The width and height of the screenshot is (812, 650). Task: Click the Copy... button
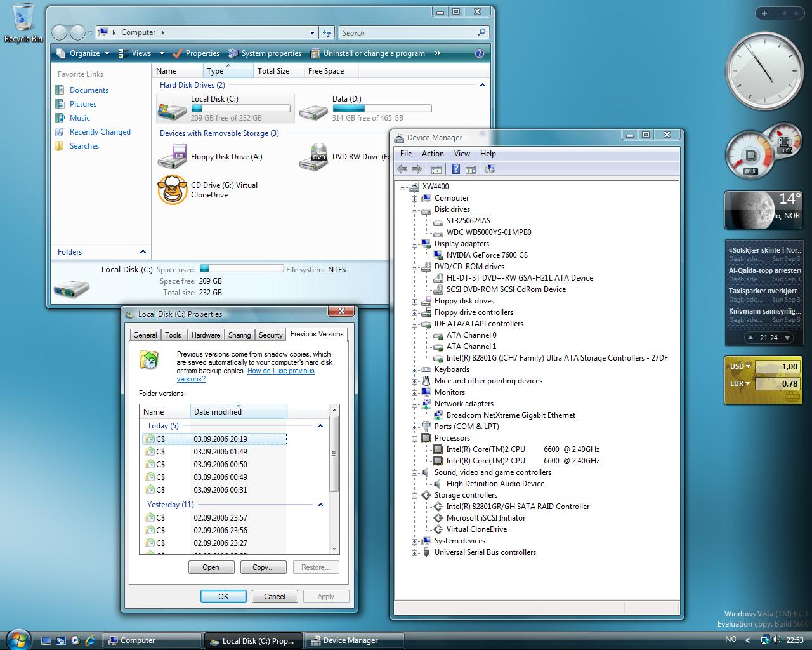(263, 567)
